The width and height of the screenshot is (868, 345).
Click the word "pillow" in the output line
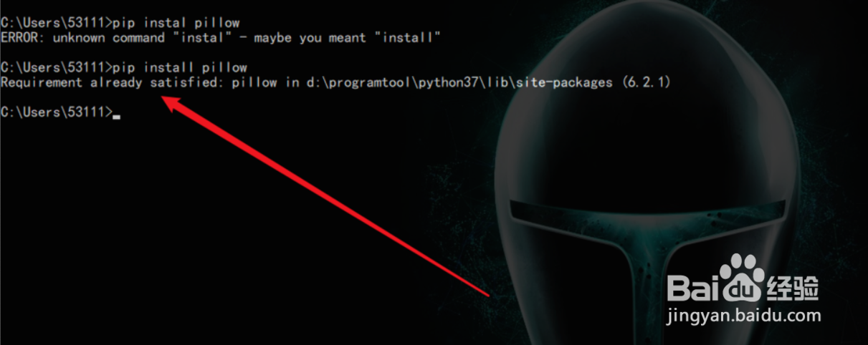[254, 82]
